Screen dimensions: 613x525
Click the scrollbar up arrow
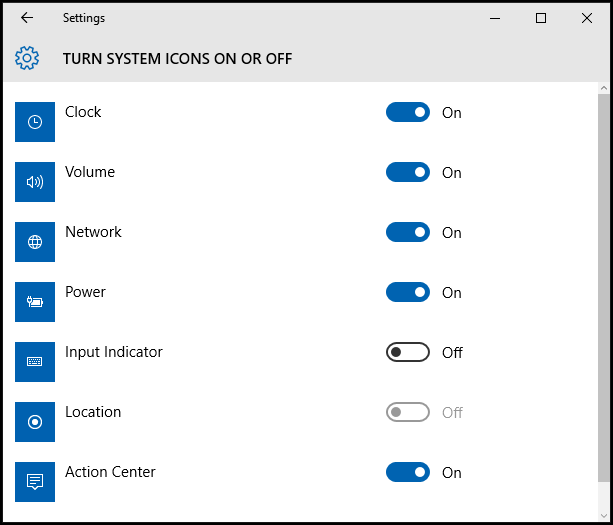point(604,88)
